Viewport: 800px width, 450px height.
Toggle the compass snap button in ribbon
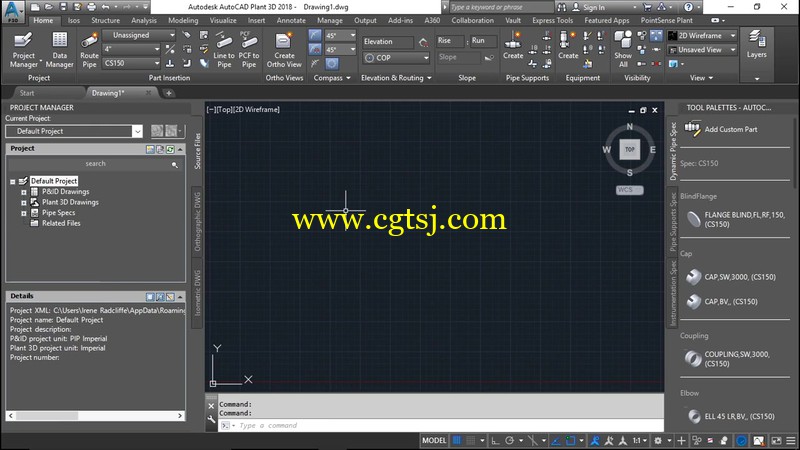tap(315, 35)
